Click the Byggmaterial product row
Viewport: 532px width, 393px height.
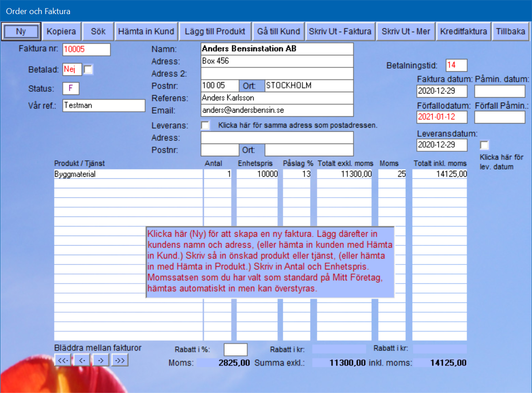pyautogui.click(x=128, y=174)
